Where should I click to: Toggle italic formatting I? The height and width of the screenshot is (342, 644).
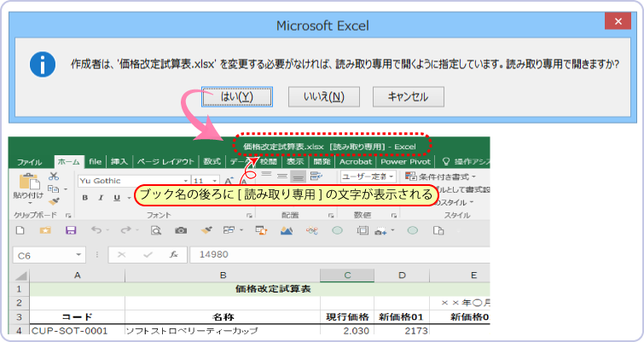pyautogui.click(x=101, y=198)
